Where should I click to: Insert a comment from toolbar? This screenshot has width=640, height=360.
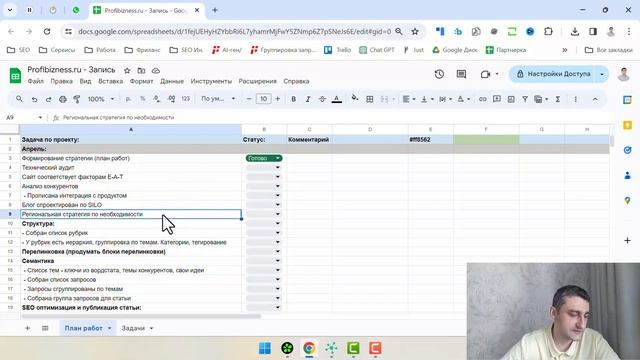point(497,99)
